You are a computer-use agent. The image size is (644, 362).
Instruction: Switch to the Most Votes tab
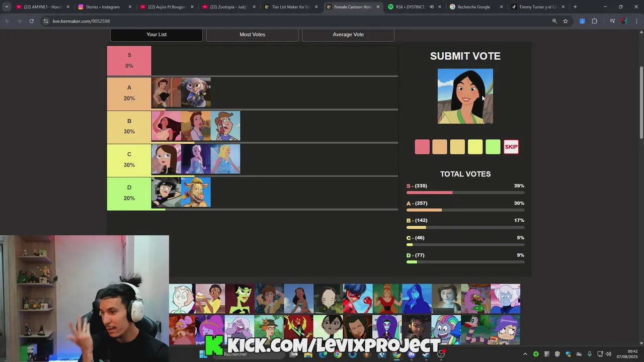pyautogui.click(x=252, y=35)
